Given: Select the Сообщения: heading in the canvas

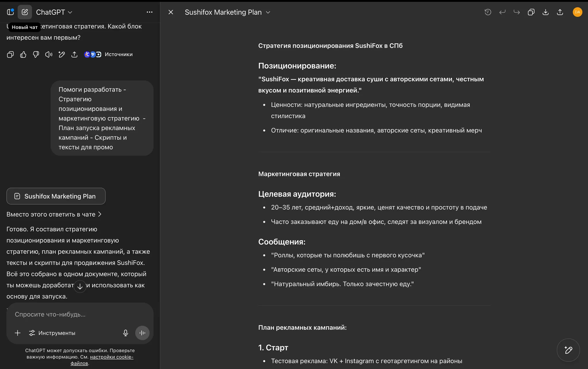Looking at the screenshot, I should (282, 242).
